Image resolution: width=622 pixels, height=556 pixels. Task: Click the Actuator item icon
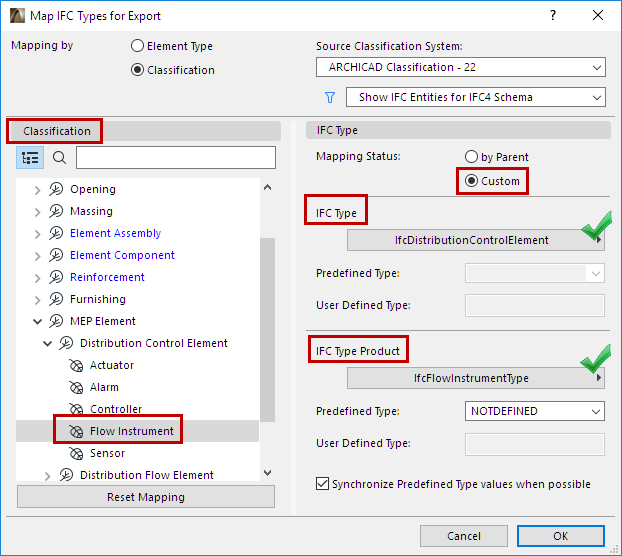76,365
